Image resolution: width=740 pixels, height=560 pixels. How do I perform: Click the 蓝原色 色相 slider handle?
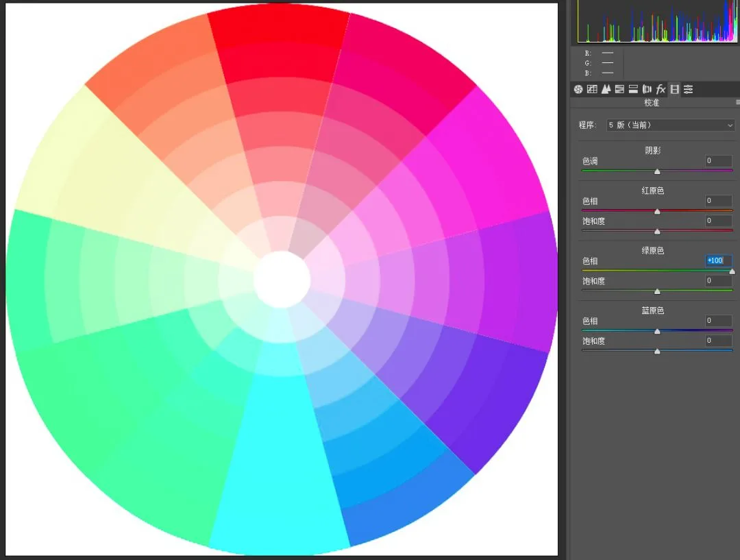[x=657, y=332]
